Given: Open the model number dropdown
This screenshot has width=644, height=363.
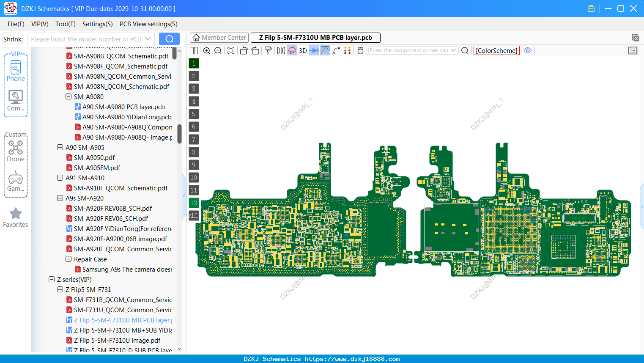Looking at the screenshot, I should tap(148, 39).
